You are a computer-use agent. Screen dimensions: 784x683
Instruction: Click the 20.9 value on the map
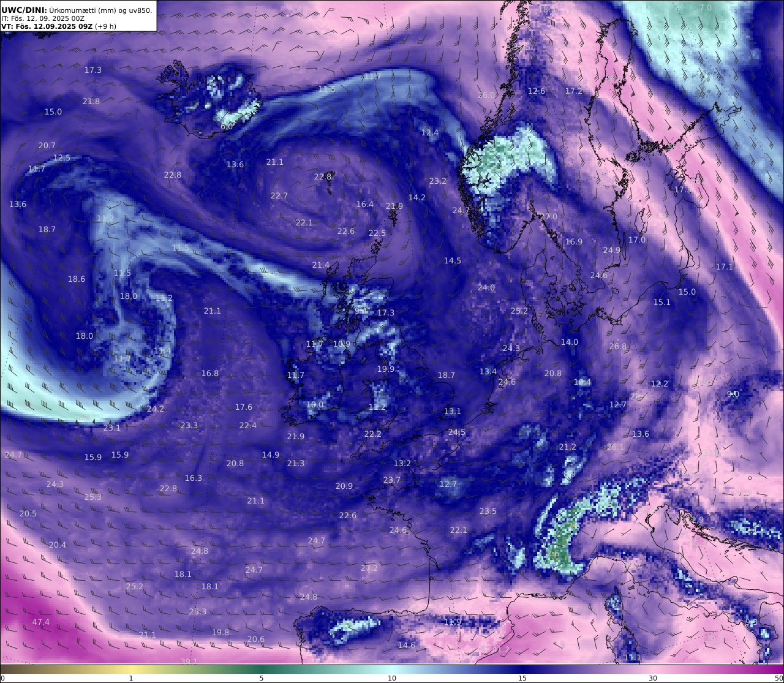tap(344, 486)
